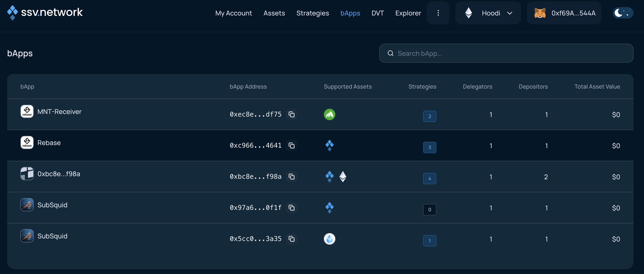Select the bApps nav item
The image size is (644, 274).
[350, 13]
